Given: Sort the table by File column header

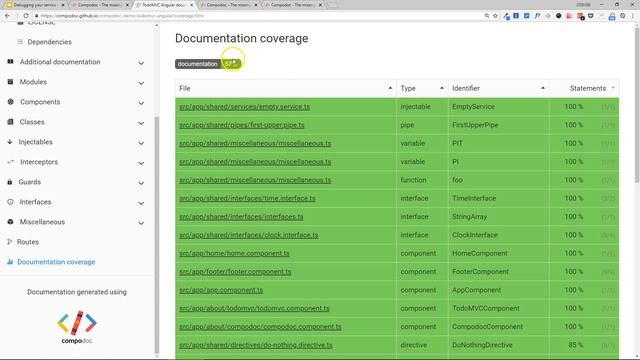Looking at the screenshot, I should 286,88.
